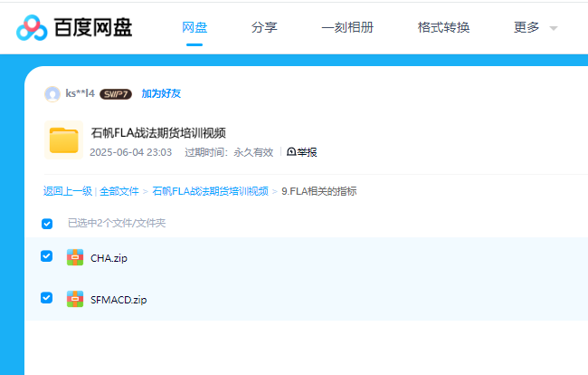
Task: Click the yellow shared folder icon
Action: tap(63, 140)
